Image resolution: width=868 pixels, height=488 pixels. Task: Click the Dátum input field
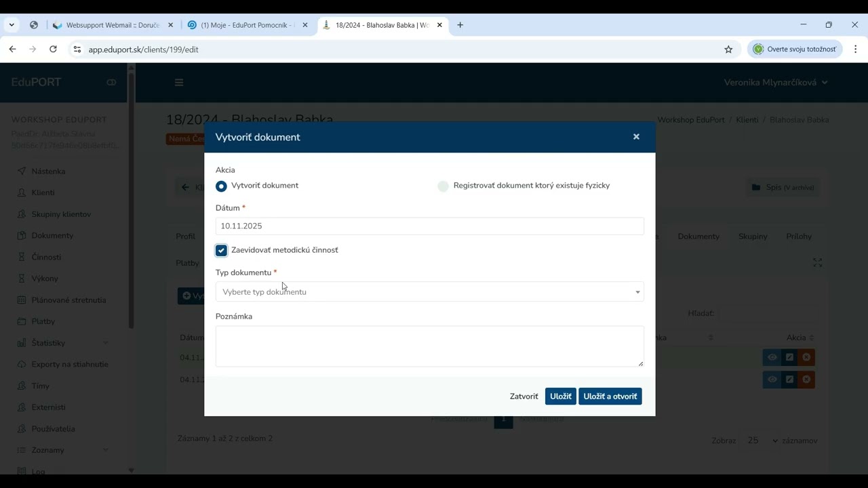pos(429,226)
